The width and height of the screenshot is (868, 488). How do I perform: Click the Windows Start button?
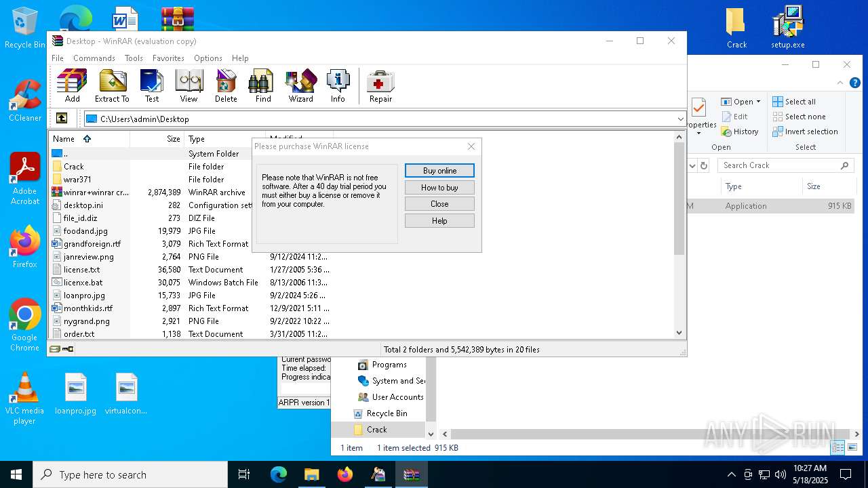[16, 474]
